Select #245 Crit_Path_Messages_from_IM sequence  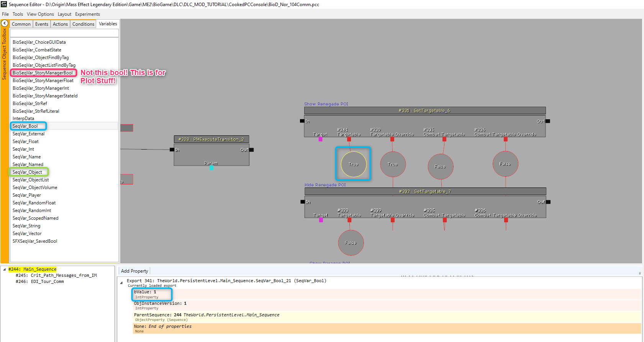click(x=56, y=275)
